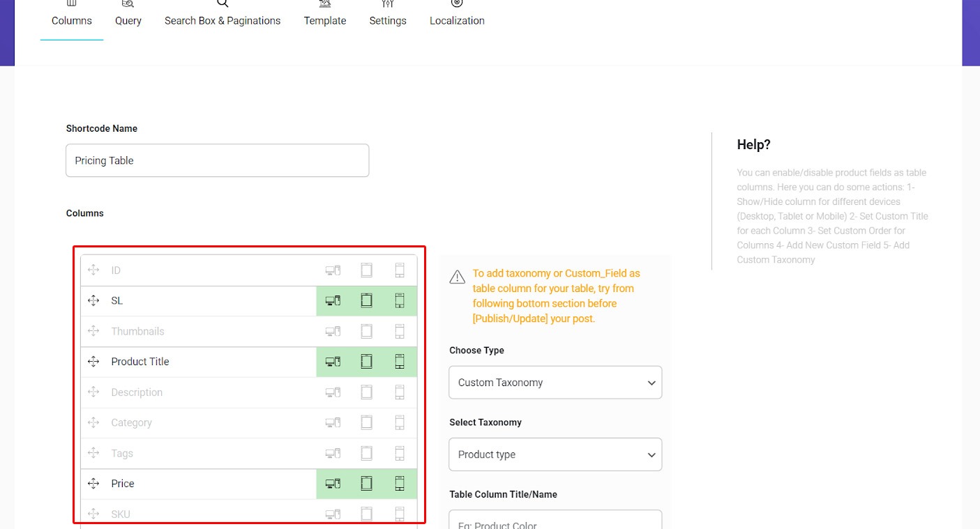The height and width of the screenshot is (529, 980).
Task: Enable tablet visibility for Tags column
Action: (366, 453)
